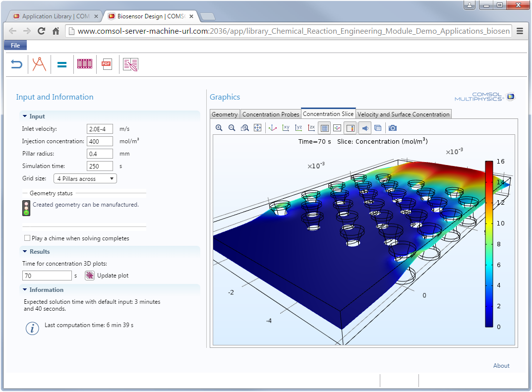Click the orange compass Geometry icon
This screenshot has height=392, width=532.
pos(39,64)
